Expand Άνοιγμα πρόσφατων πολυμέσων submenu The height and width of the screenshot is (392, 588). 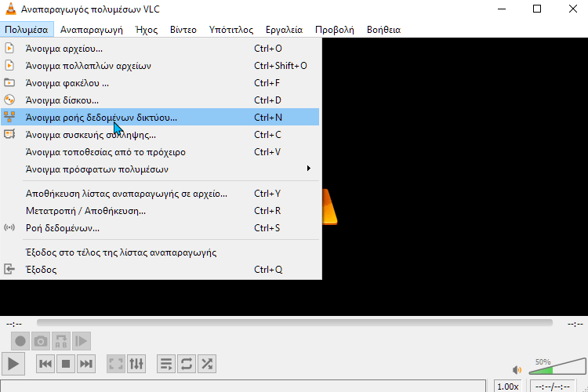coord(160,169)
